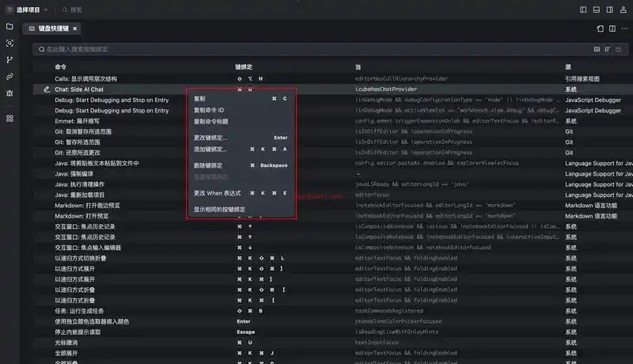Choose 删除键绑定 in the context menu

(241, 165)
